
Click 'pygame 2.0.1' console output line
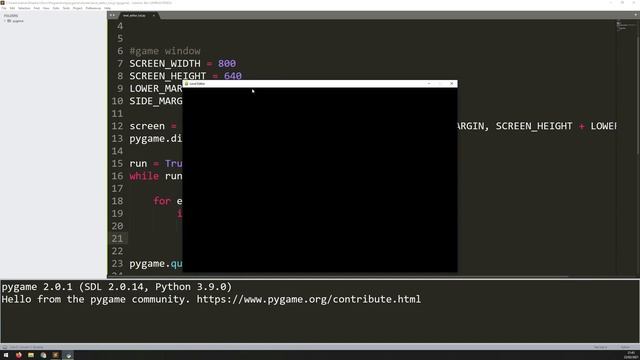click(x=116, y=287)
